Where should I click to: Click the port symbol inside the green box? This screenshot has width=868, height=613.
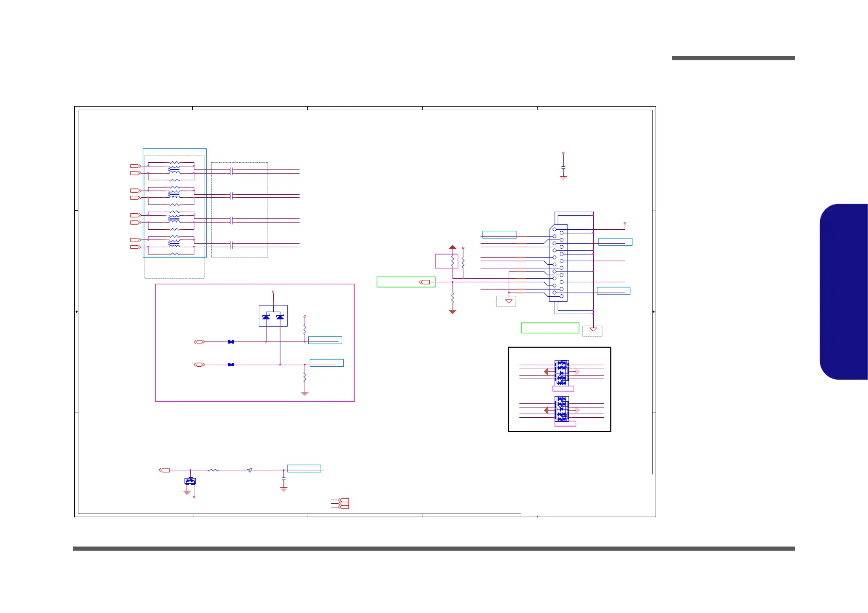pos(424,282)
